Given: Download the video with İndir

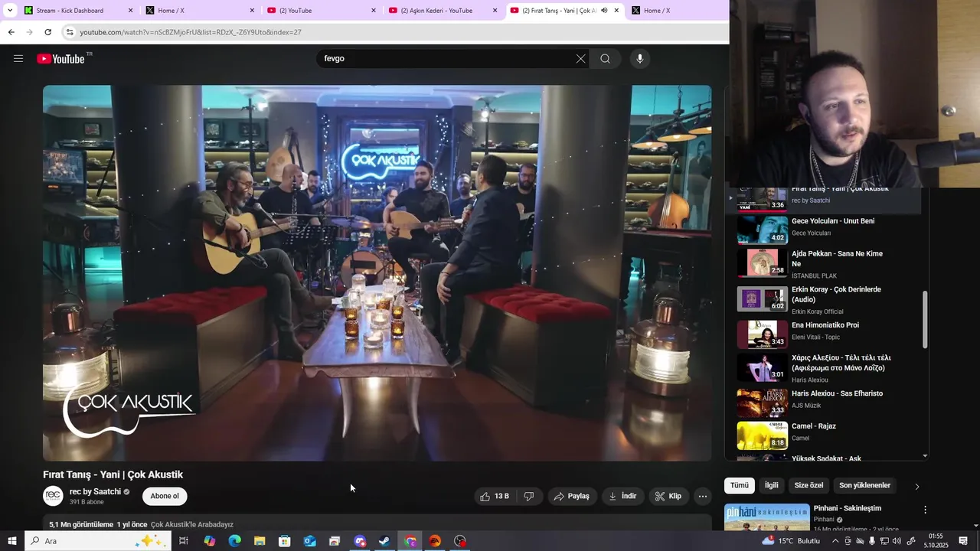Looking at the screenshot, I should click(x=623, y=496).
